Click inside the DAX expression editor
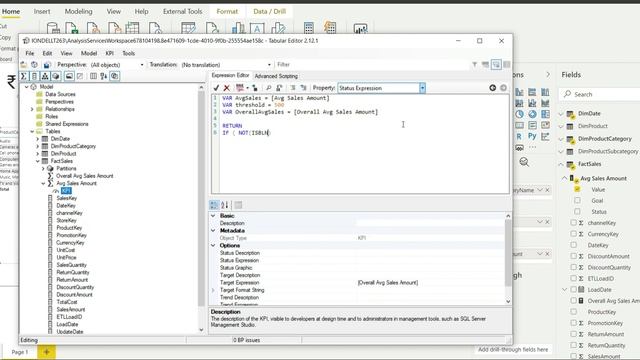Viewport: 640px width, 360px height. pos(363,144)
